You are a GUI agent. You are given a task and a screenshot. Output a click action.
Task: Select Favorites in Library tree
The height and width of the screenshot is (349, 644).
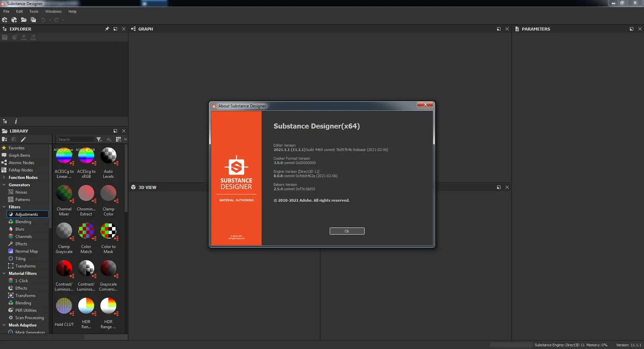pos(16,148)
